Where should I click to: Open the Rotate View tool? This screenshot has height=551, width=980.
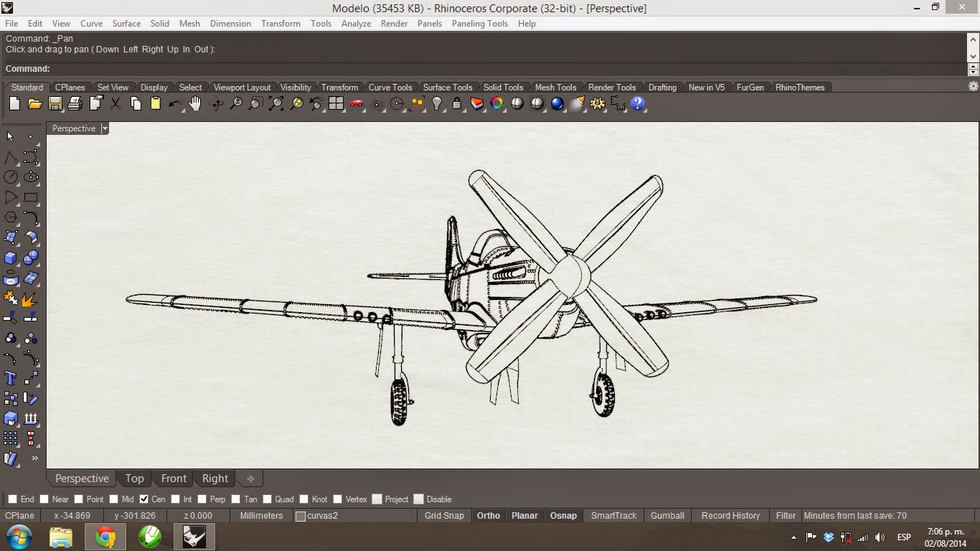point(217,104)
